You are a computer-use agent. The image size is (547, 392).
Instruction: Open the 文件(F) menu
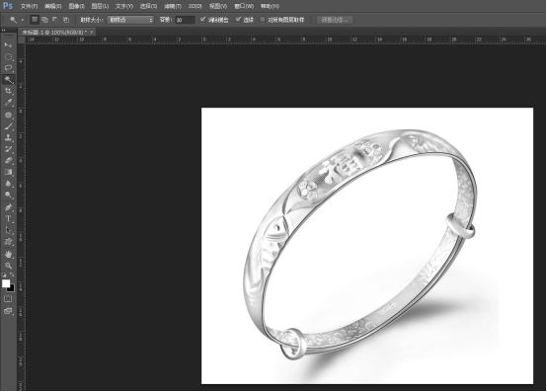click(x=29, y=6)
